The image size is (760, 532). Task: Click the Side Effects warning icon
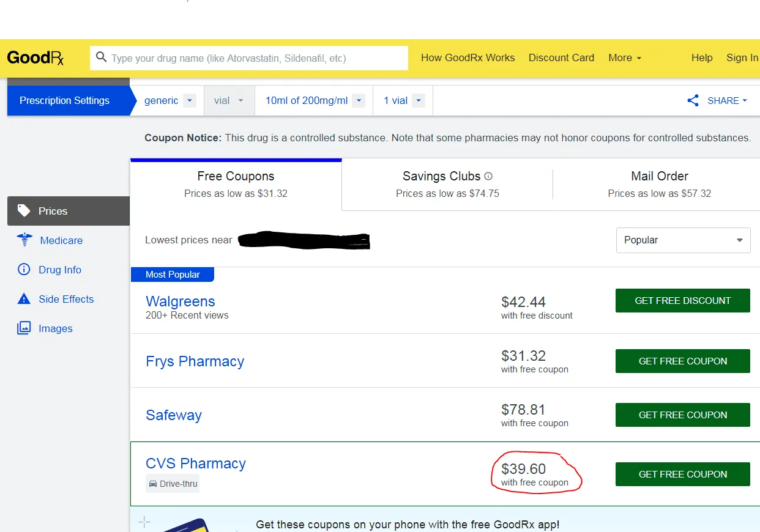(24, 299)
